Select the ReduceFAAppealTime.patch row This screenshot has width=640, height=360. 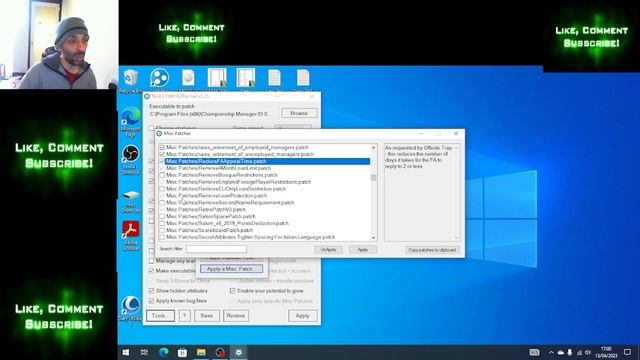coord(267,161)
